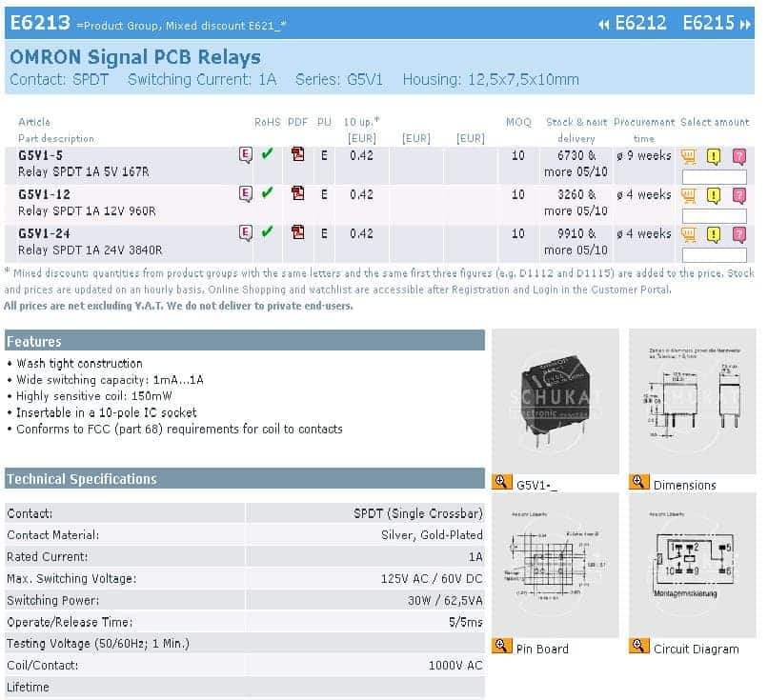Screen dimensions: 768x700
Task: Open the Pin Board drawing thumbnail
Action: click(x=556, y=566)
